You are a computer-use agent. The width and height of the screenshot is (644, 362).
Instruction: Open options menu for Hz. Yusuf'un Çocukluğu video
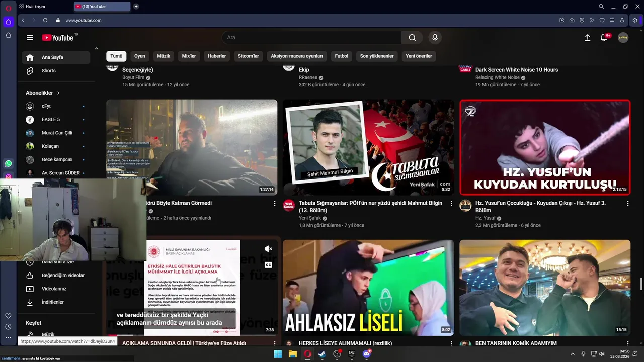point(628,203)
